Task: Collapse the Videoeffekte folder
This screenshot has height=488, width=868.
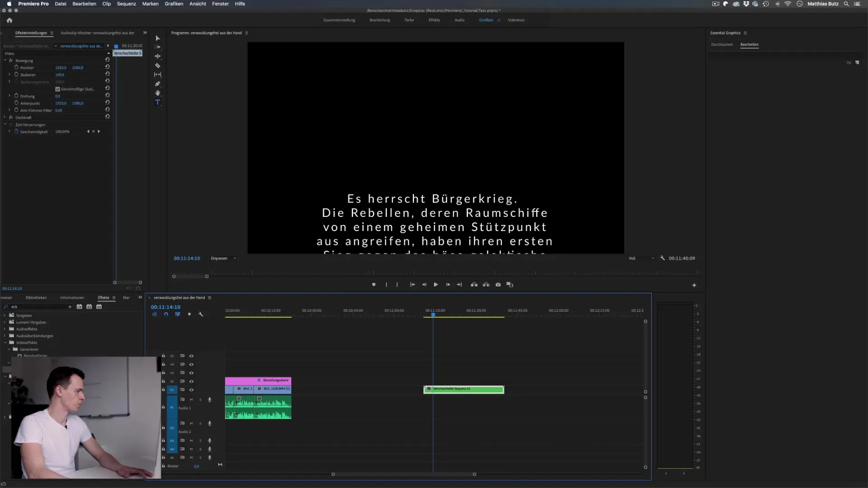Action: (x=5, y=343)
